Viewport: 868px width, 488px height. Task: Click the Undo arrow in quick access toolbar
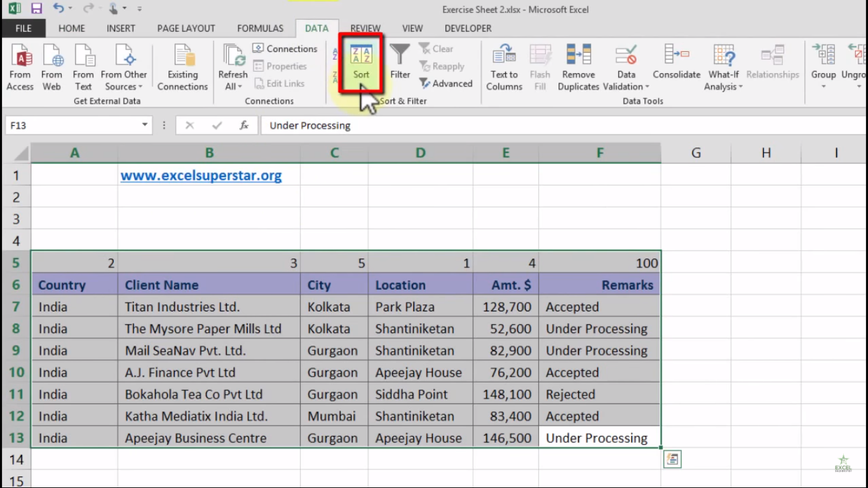(x=58, y=9)
